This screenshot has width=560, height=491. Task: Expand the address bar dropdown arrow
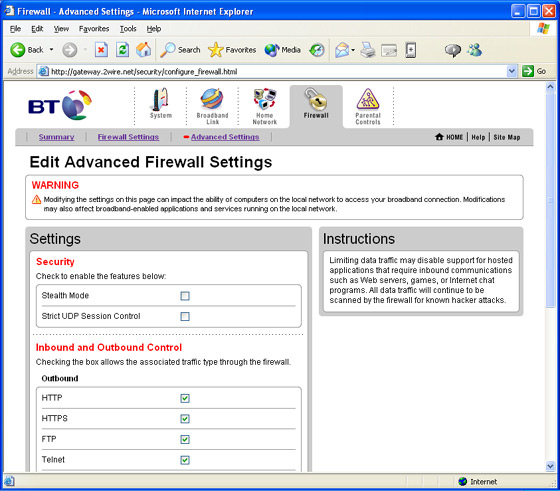[511, 71]
